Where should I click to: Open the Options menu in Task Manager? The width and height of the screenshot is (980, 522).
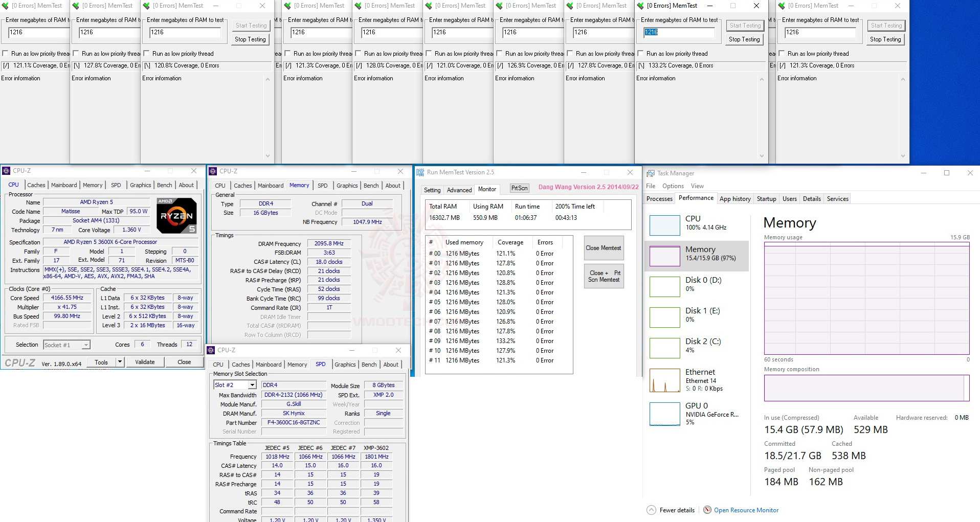[673, 186]
